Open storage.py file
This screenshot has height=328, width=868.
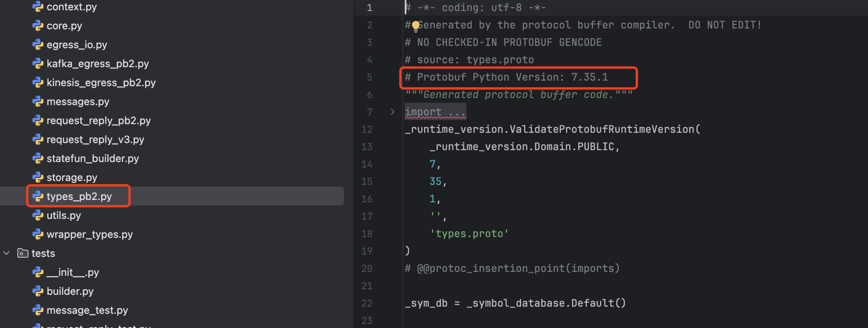point(72,177)
